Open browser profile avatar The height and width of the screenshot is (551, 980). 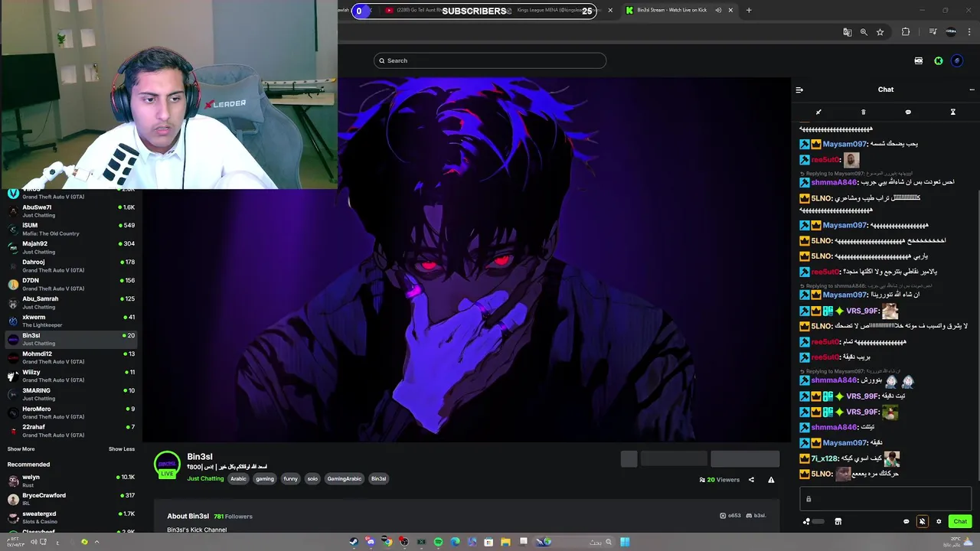(951, 32)
